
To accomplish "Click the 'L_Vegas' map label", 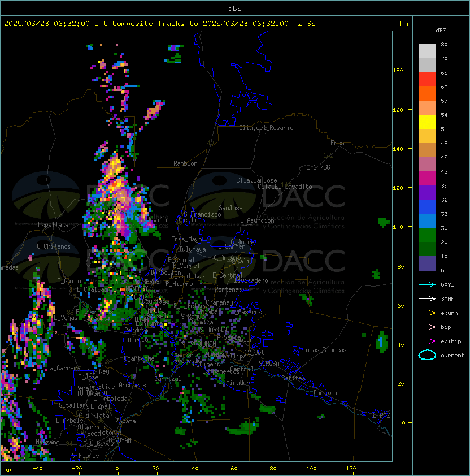I will tap(66, 318).
